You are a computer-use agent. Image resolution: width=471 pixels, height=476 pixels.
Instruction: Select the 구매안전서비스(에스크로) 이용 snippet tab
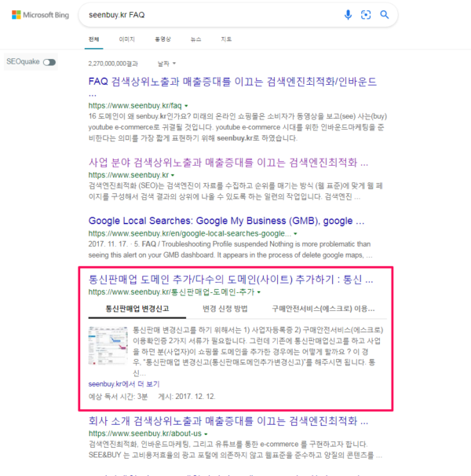coord(323,309)
